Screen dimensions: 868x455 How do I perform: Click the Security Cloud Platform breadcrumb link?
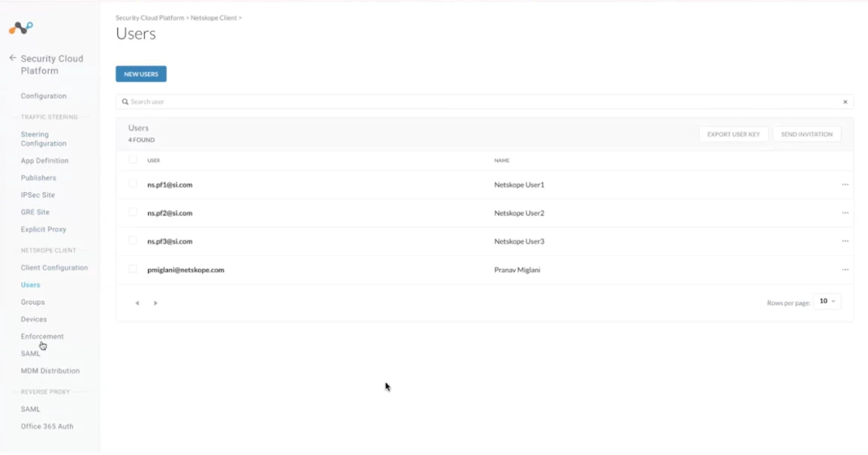150,18
